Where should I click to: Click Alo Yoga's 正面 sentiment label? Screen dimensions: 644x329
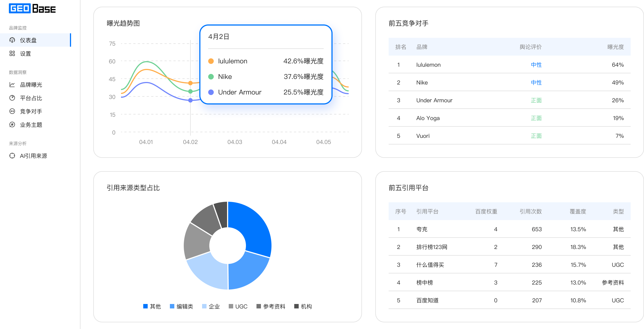coord(536,118)
